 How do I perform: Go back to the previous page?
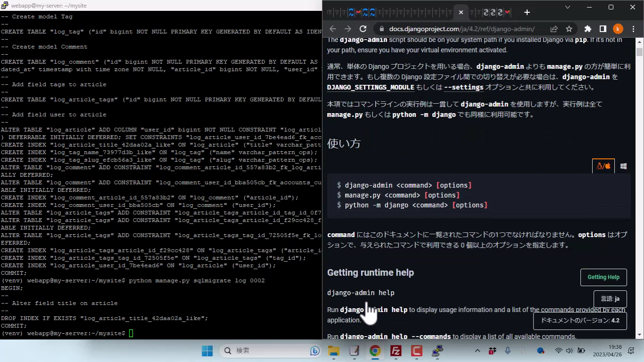[x=333, y=29]
